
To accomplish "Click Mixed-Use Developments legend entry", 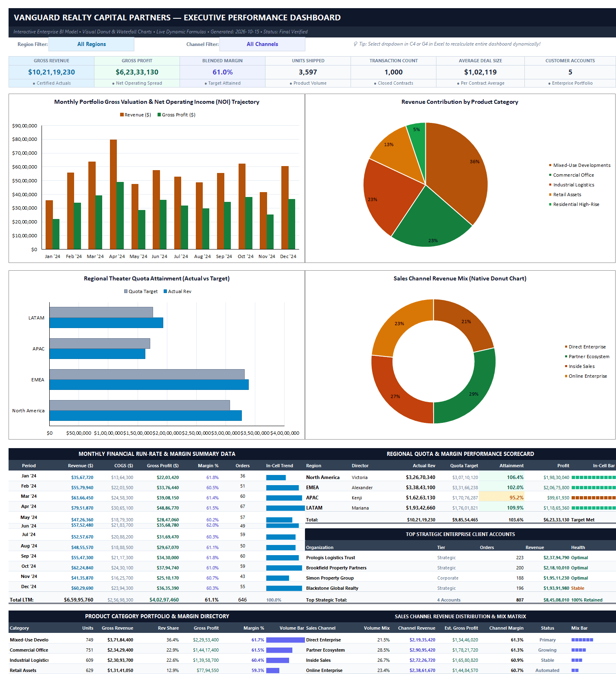I will point(580,165).
